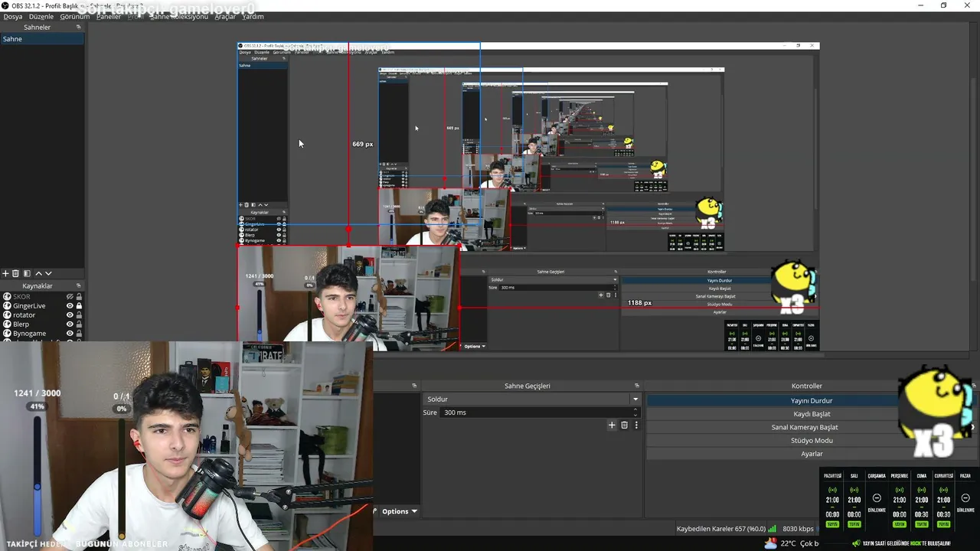Increase the Süre duration with up stepper

[x=635, y=410]
